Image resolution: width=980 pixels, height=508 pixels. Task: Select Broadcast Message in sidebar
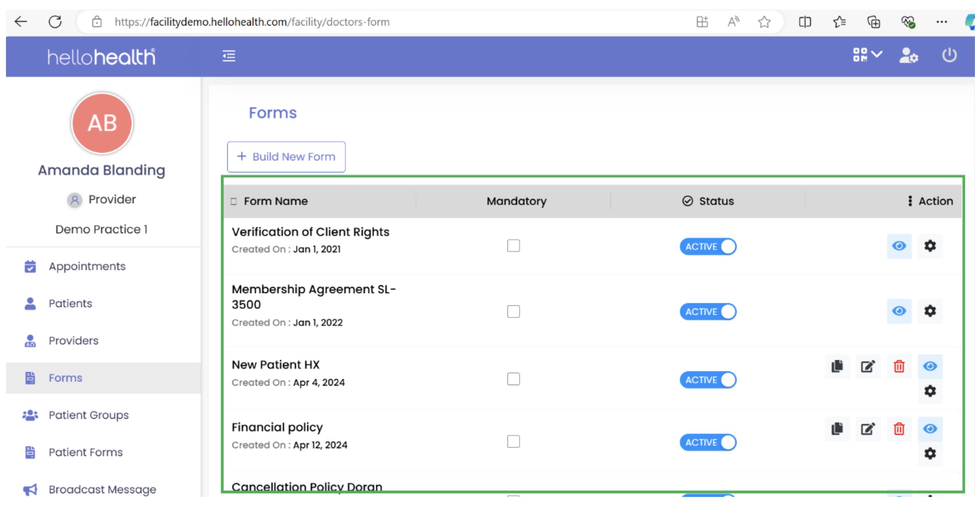[x=102, y=490]
